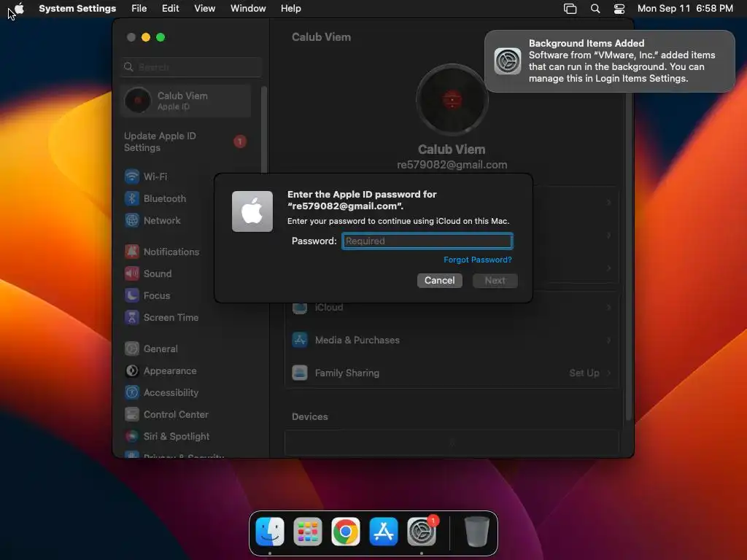747x560 pixels.
Task: Open Control Center in menu bar
Action: pos(619,9)
